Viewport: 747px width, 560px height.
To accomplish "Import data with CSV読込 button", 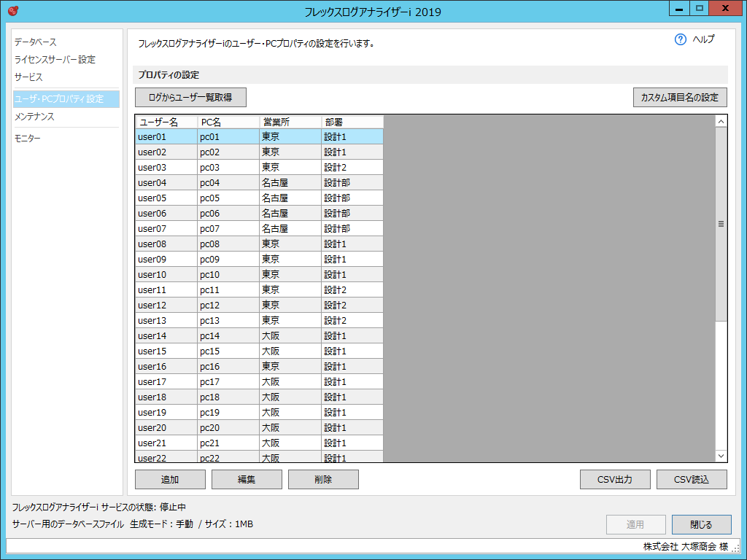I will tap(692, 480).
